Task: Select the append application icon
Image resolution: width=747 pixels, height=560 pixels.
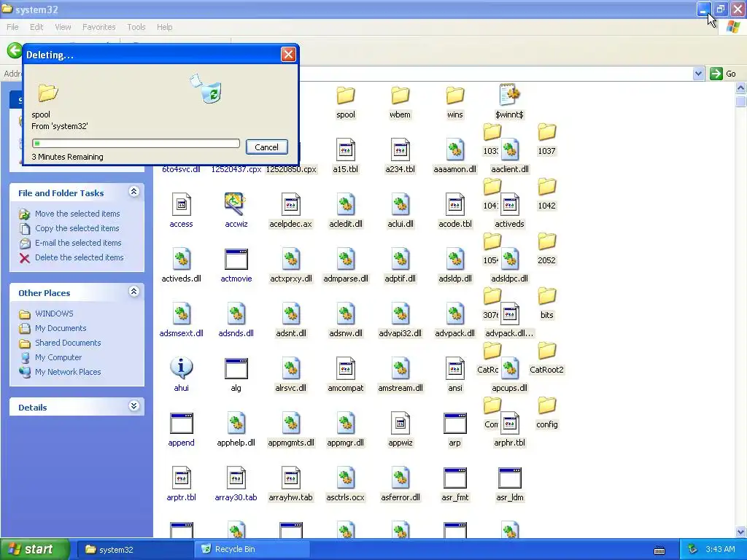Action: 182,424
